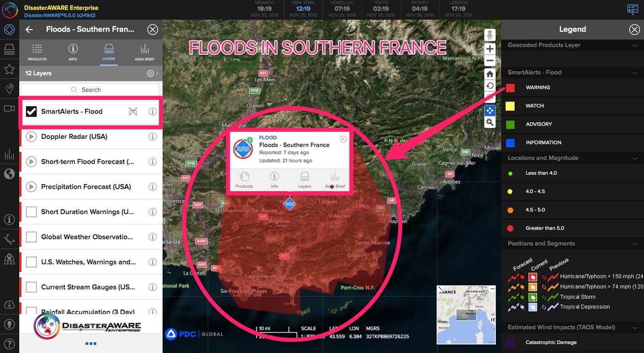Close the Floods - Southern France panel
Image resolution: width=644 pixels, height=353 pixels.
[153, 30]
